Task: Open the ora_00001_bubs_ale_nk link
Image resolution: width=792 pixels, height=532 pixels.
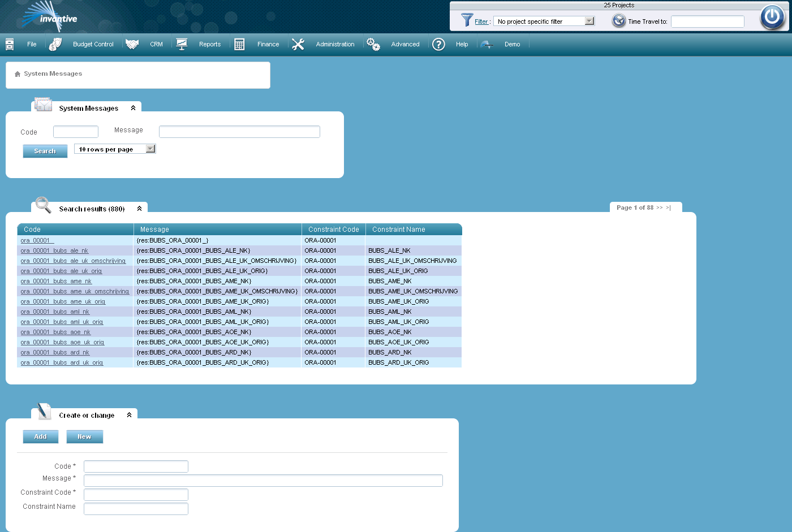Action: [x=54, y=250]
